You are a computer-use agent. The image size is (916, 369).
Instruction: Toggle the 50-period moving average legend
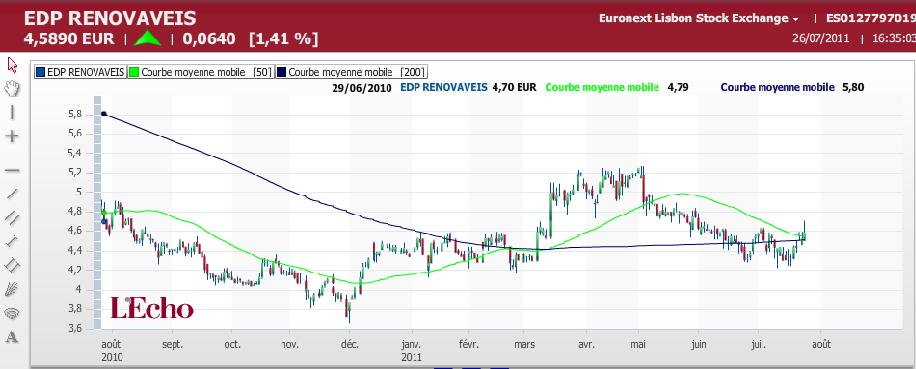(200, 72)
